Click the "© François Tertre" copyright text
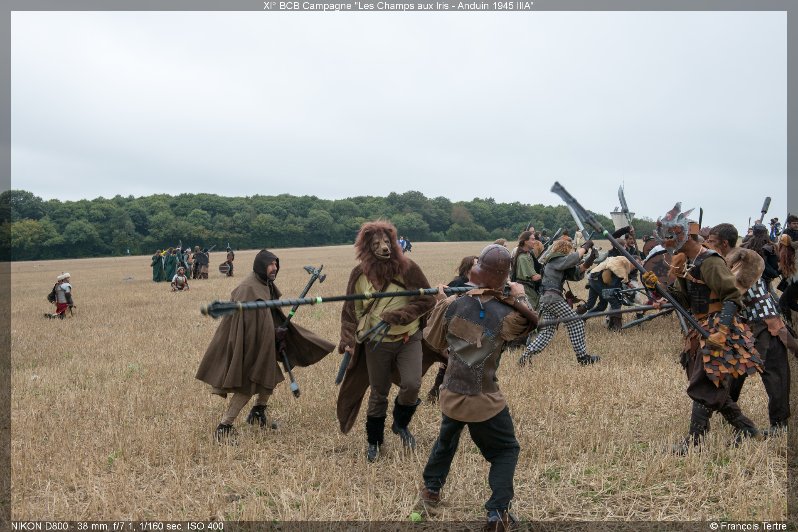Viewport: 798px width, 532px height. tap(748, 526)
